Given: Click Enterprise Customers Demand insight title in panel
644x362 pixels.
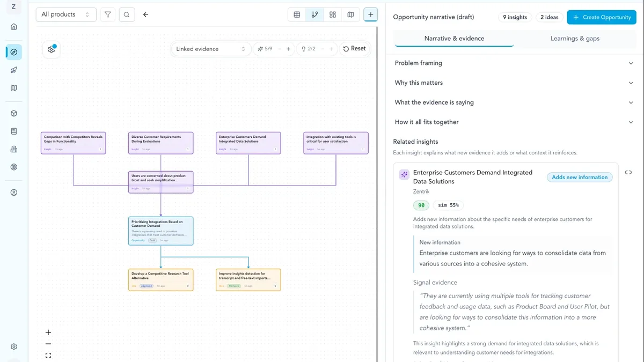Looking at the screenshot, I should pyautogui.click(x=473, y=177).
